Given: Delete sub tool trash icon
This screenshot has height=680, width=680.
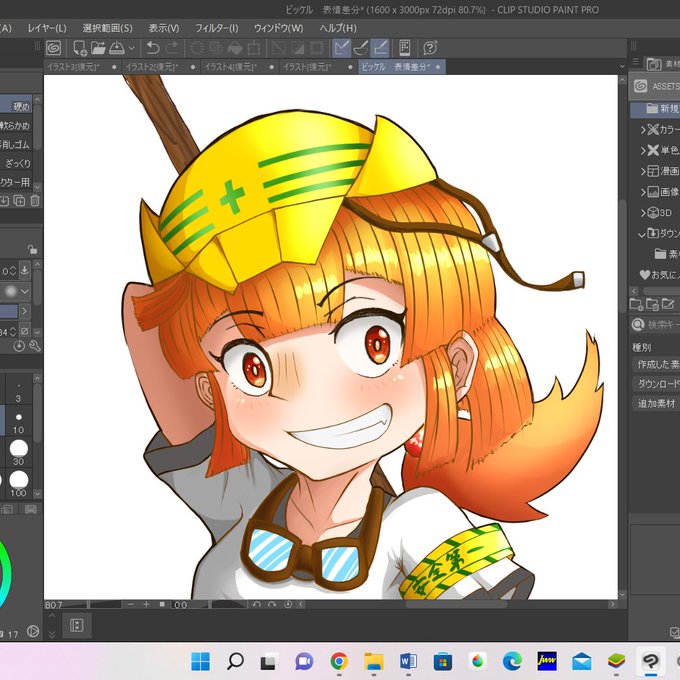Looking at the screenshot, I should [35, 200].
